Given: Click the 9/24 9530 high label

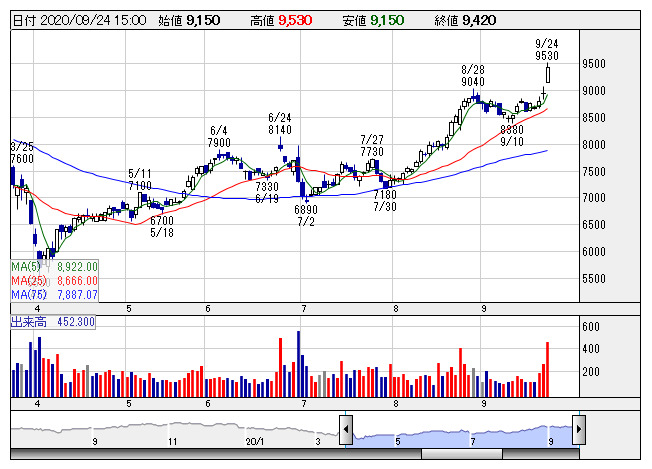Looking at the screenshot, I should coord(547,49).
